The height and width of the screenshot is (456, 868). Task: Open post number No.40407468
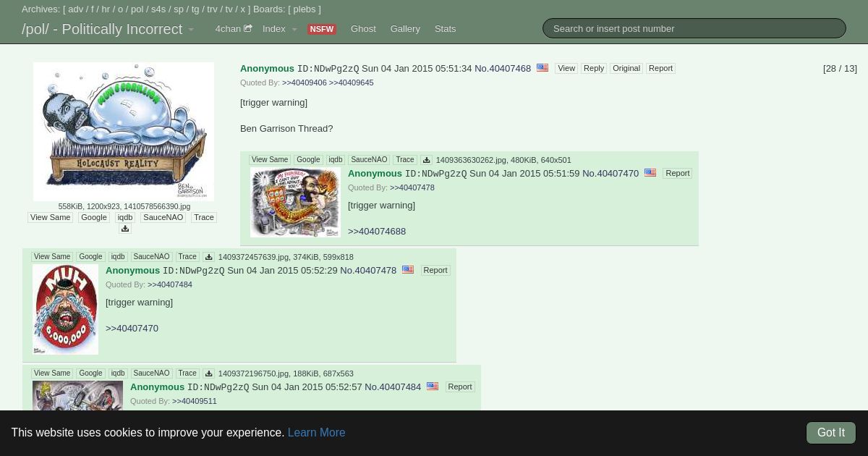pos(503,68)
